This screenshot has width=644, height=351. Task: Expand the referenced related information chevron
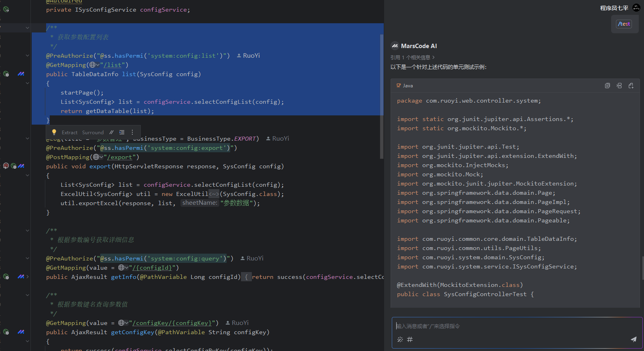433,58
